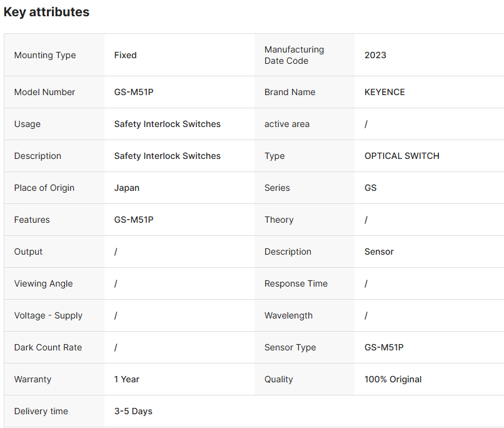
Task: Select the GS-M51P value beside Model Number
Action: pyautogui.click(x=134, y=92)
